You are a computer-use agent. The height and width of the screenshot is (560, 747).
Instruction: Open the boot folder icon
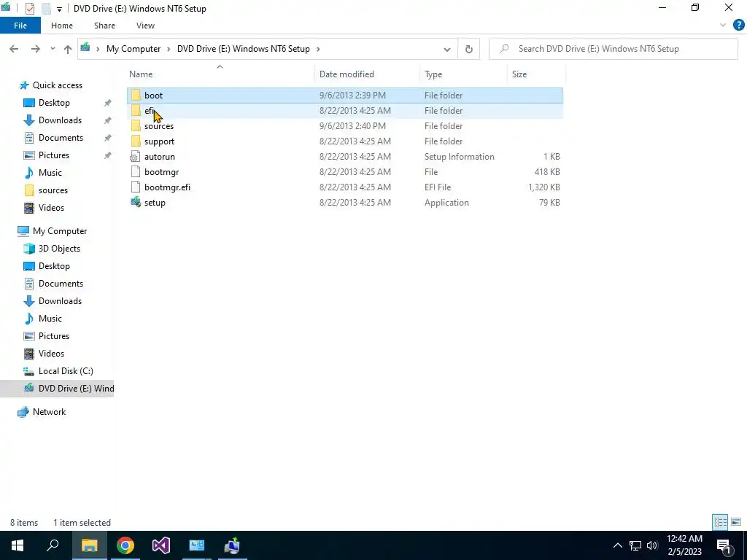coord(136,96)
